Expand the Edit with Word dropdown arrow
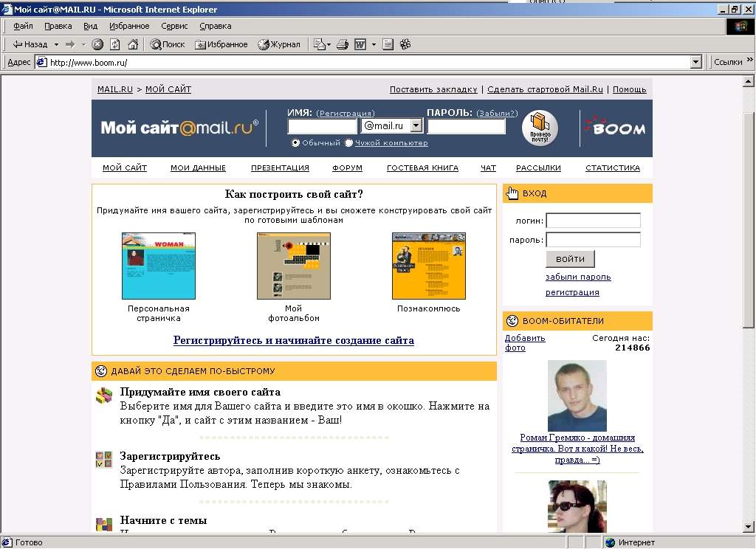This screenshot has height=549, width=756. point(374,45)
